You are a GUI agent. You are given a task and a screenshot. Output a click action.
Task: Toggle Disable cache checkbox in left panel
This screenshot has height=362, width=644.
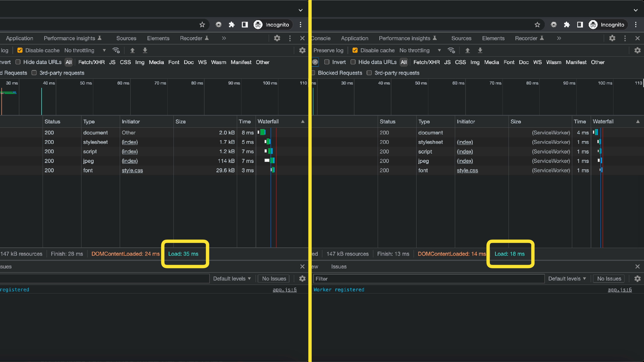20,50
